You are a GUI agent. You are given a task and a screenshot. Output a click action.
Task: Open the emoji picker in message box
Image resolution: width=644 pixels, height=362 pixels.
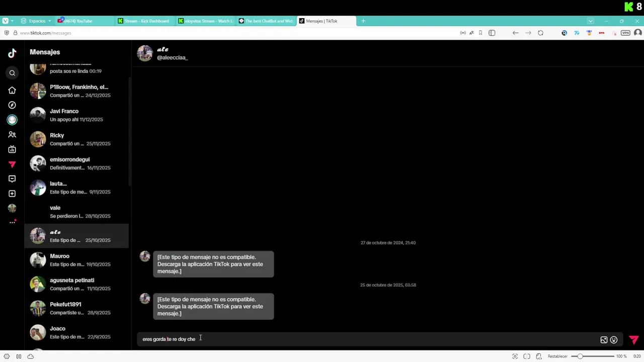614,340
